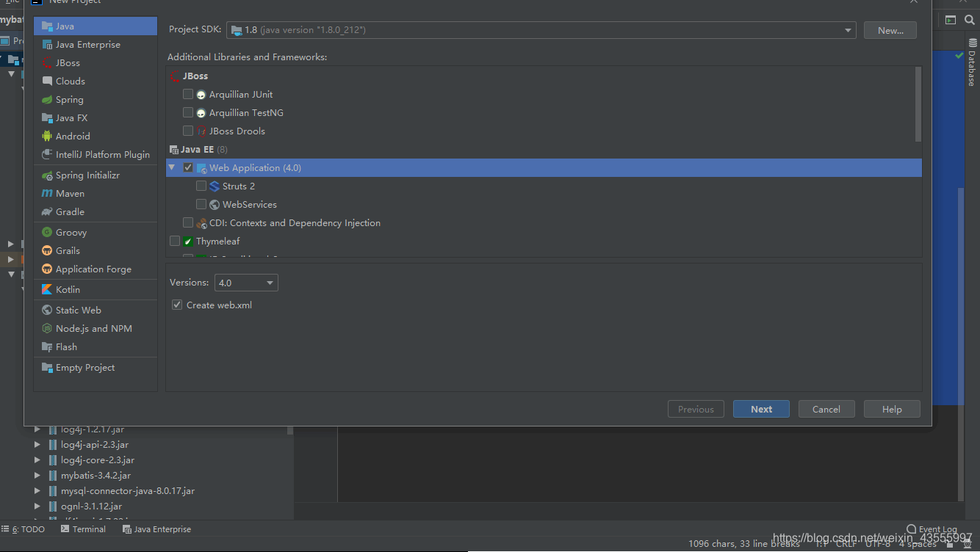Enable the Arquillian TestNG checkbox
The image size is (980, 552).
pos(188,112)
